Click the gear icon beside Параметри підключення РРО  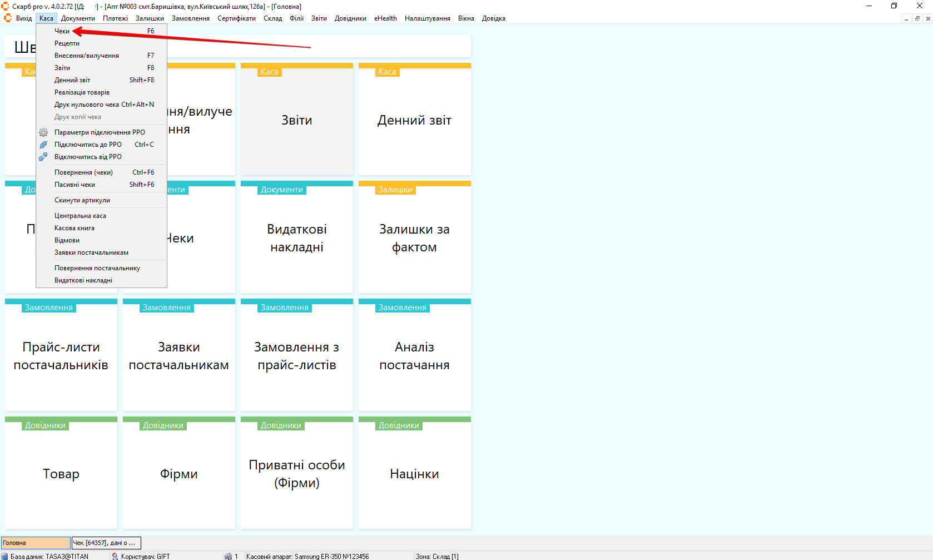click(43, 132)
